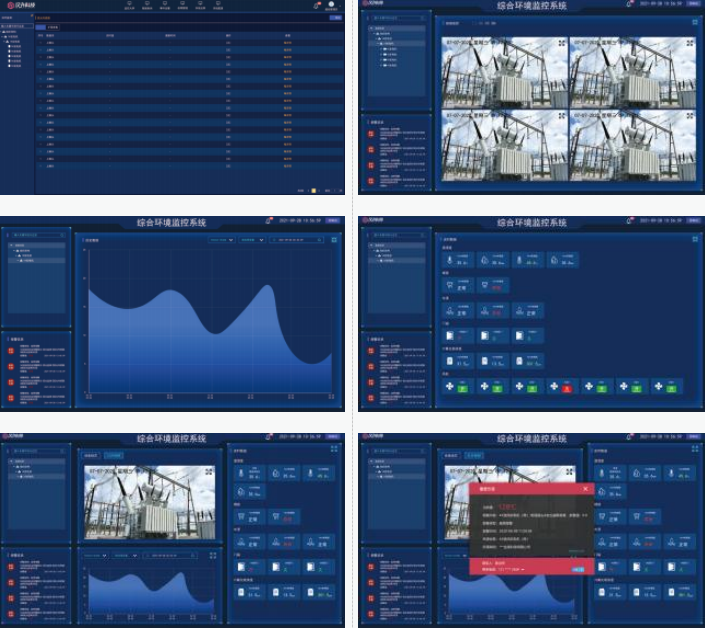Viewport: 705px width, 628px height.
Task: Open first dropdown above the large curve chart
Action: click(220, 240)
